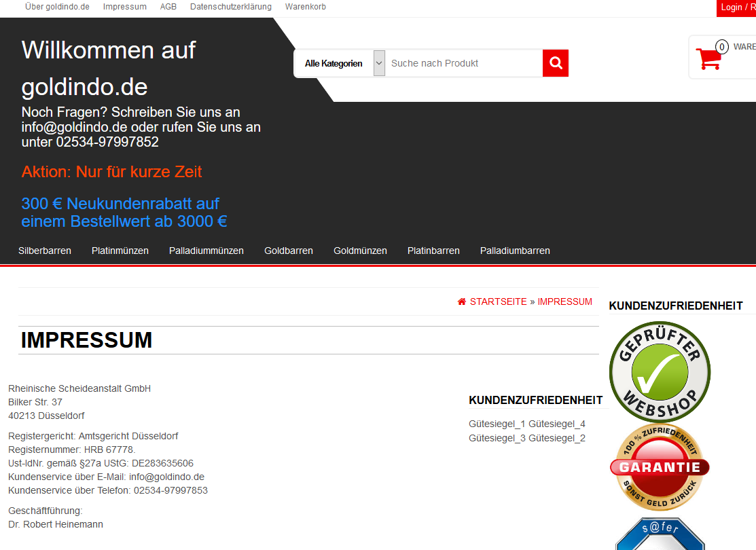Click the IMPRESSUM page heading
Image resolution: width=756 pixels, height=550 pixels.
coord(87,340)
